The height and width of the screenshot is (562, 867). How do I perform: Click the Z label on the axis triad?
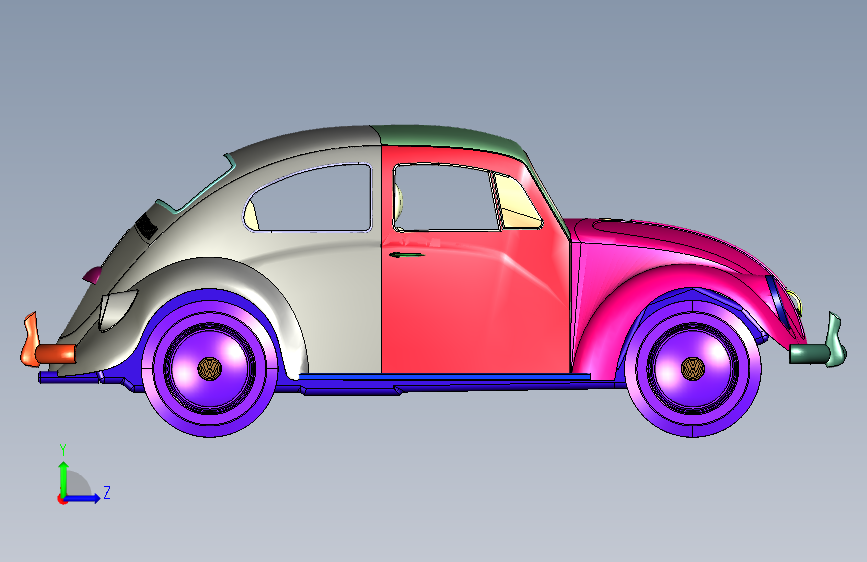[x=107, y=492]
